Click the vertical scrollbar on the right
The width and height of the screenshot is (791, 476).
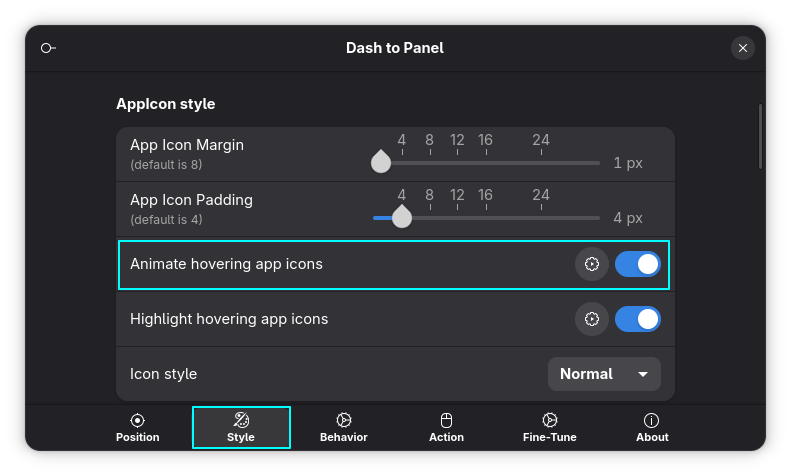coord(760,137)
